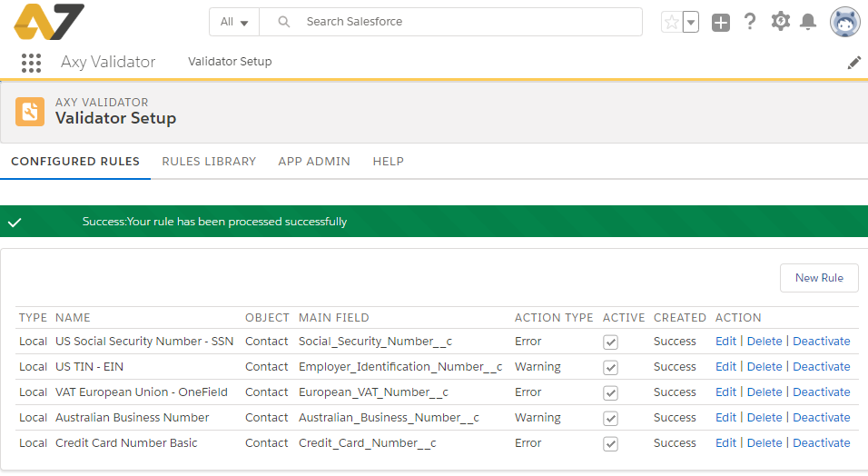Click the TYPE column header
Image resolution: width=868 pixels, height=476 pixels.
(x=33, y=318)
